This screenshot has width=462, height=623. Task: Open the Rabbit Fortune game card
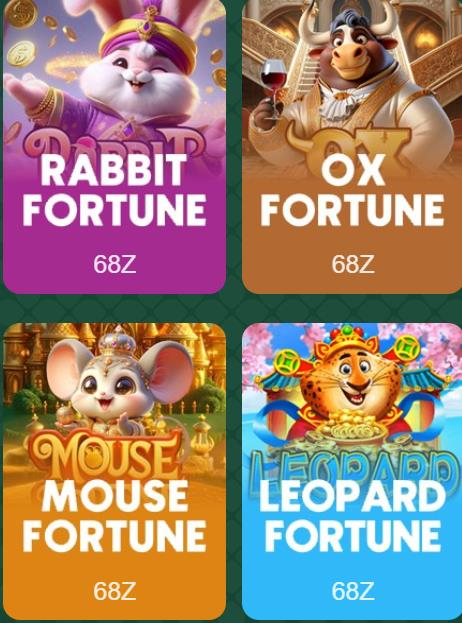(114, 146)
